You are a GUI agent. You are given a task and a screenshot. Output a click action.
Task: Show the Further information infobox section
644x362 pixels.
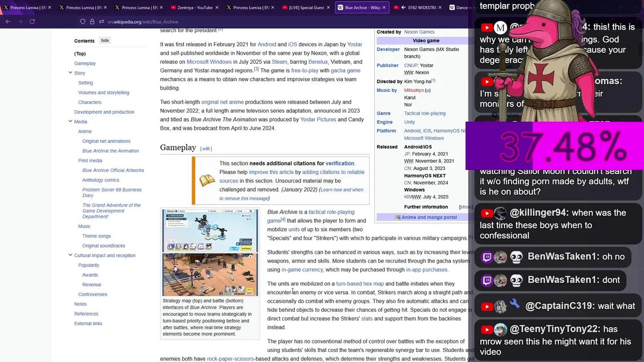click(x=466, y=207)
